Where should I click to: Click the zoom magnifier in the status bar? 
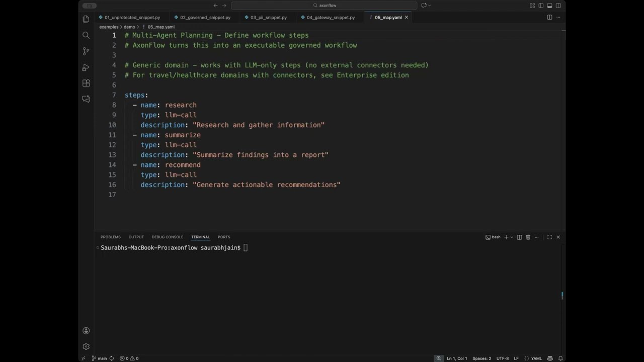coord(439,358)
